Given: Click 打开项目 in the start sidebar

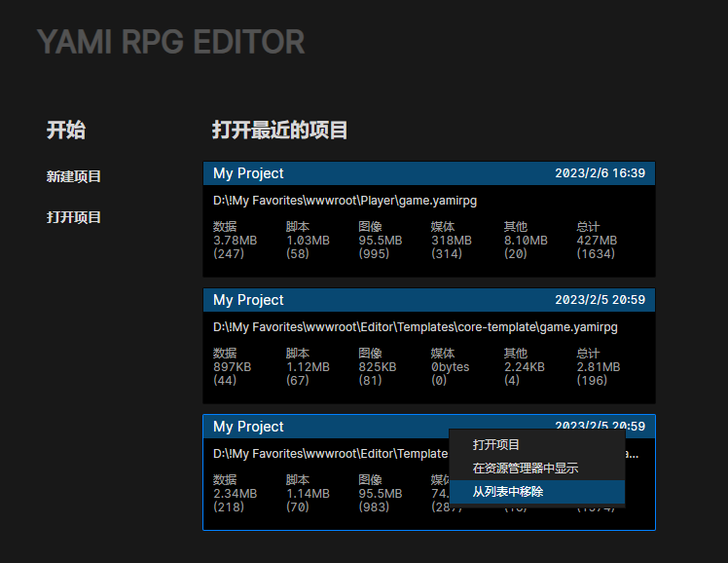Looking at the screenshot, I should coord(73,217).
